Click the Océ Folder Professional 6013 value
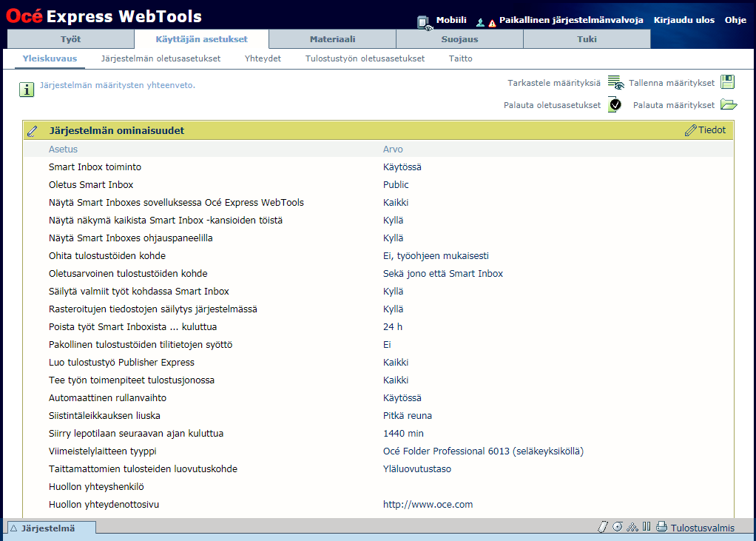 tap(483, 451)
